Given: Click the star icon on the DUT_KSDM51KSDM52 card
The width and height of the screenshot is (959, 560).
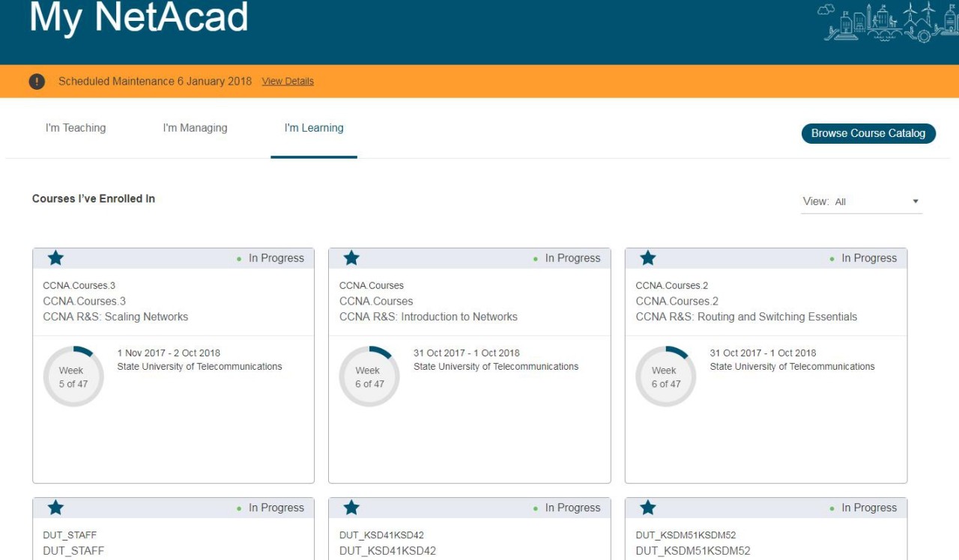Looking at the screenshot, I should click(x=648, y=508).
